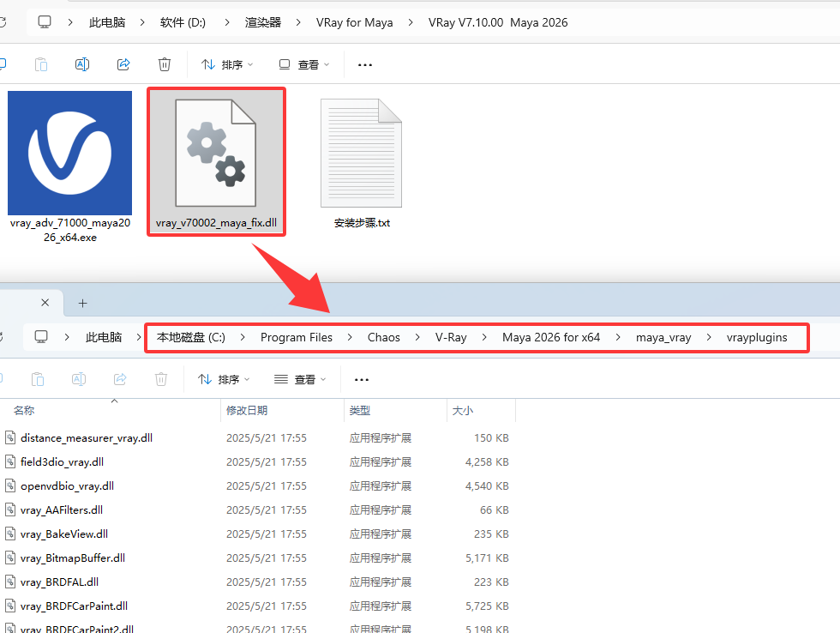Viewport: 840px width, 633px height.
Task: Click the Share icon in the VRay V7.10.00 window toolbar
Action: 123,64
